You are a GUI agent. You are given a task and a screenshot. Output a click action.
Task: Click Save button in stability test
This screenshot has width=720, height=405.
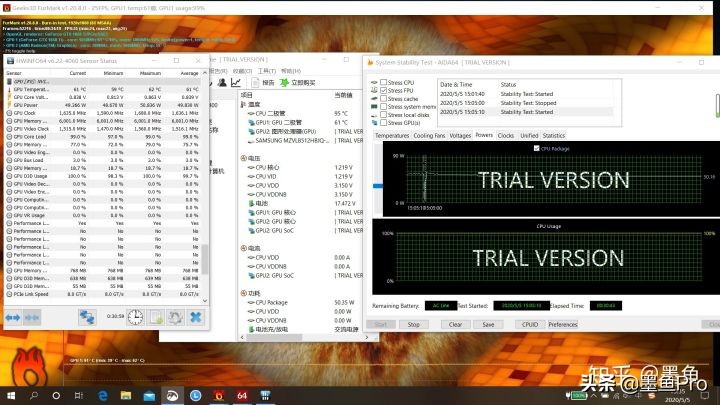pos(488,325)
